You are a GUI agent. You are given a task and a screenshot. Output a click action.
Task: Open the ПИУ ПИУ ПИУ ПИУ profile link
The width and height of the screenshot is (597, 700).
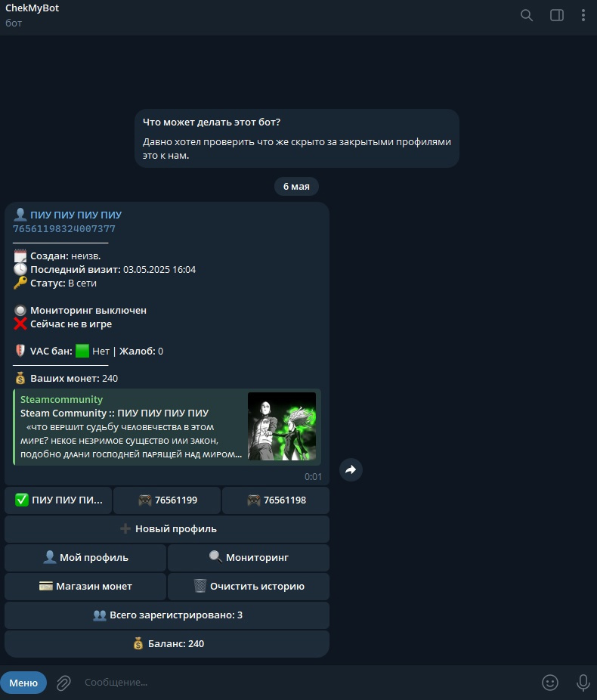click(76, 215)
